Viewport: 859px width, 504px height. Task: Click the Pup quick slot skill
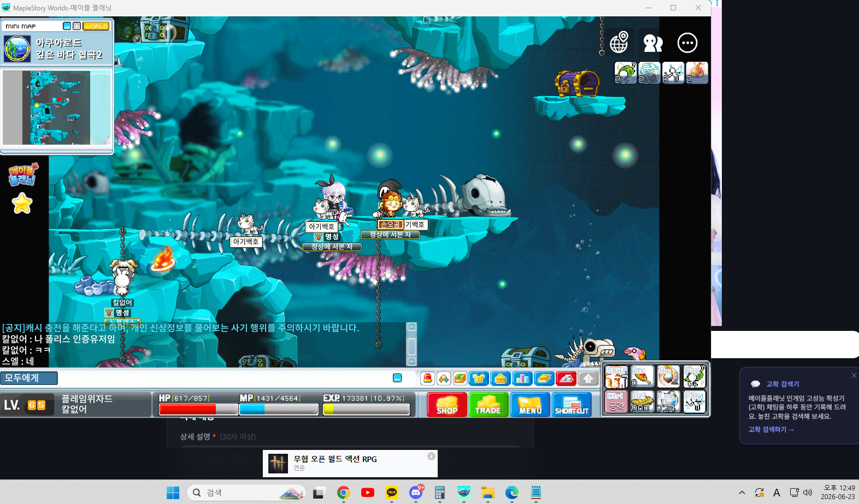(x=695, y=377)
